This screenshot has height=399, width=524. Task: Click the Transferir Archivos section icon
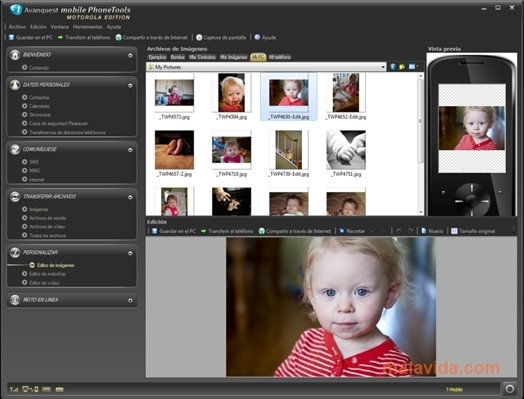click(x=15, y=196)
